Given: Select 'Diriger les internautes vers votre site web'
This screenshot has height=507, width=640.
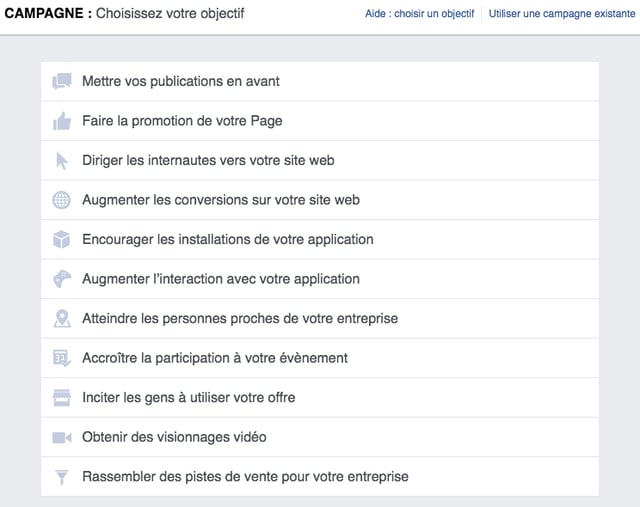Looking at the screenshot, I should pos(208,161).
